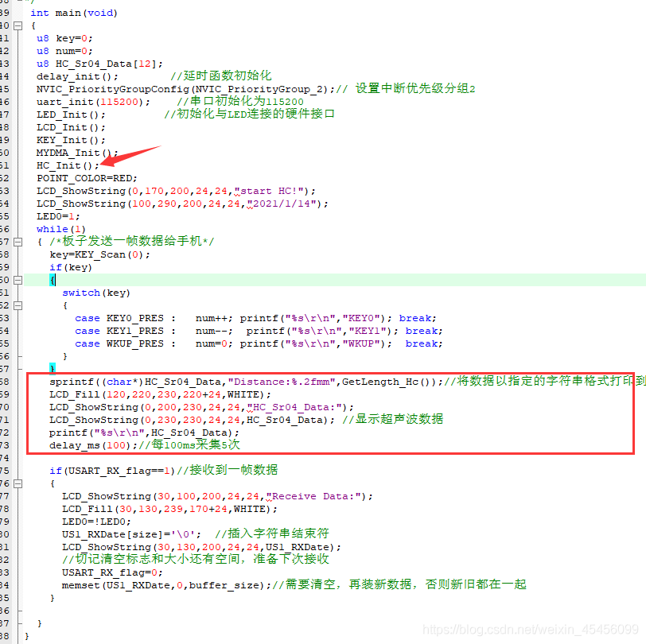Collapse the USART_RX_flag if-block fold marker
Image resolution: width=646 pixels, height=644 pixels.
[x=18, y=484]
